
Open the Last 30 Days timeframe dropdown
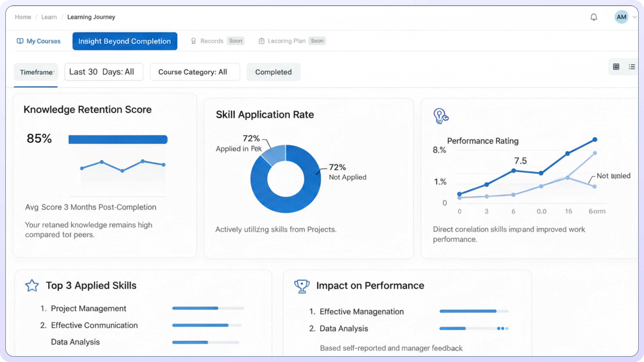104,72
